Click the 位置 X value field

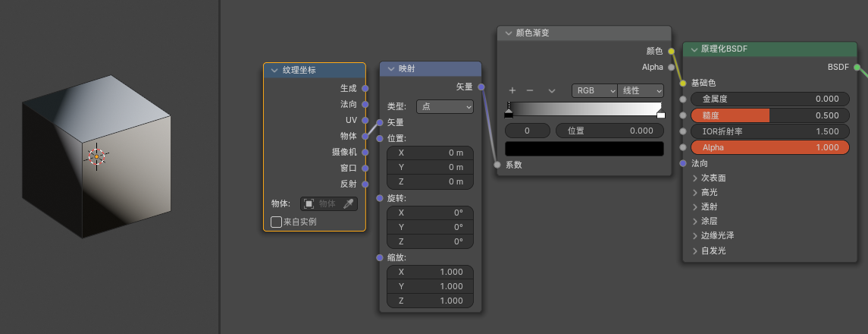tap(430, 153)
